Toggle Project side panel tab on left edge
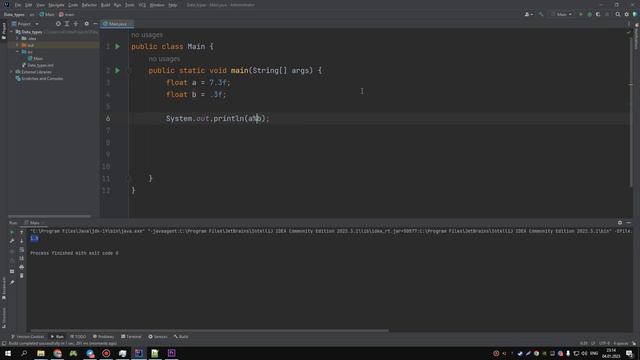Screen dimensions: 640x360 point(4,31)
